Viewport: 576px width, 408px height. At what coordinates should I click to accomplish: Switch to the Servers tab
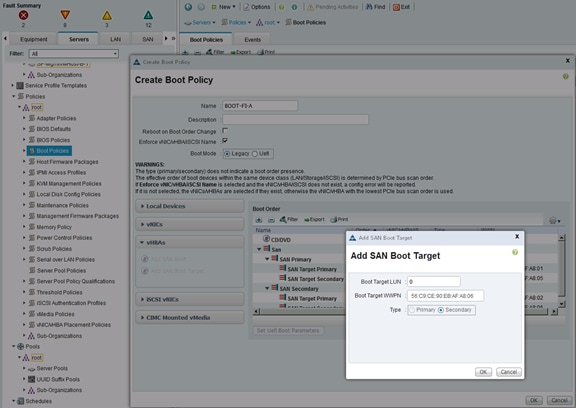79,39
